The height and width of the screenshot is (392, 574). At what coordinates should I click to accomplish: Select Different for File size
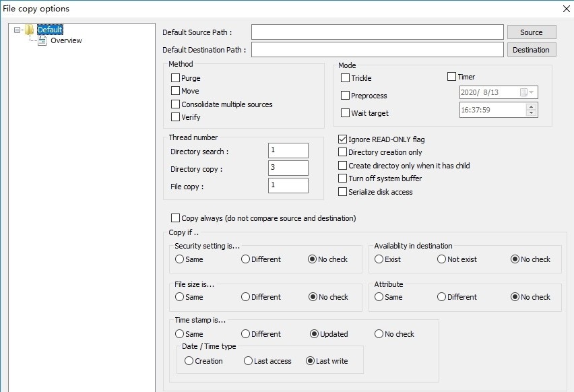245,297
